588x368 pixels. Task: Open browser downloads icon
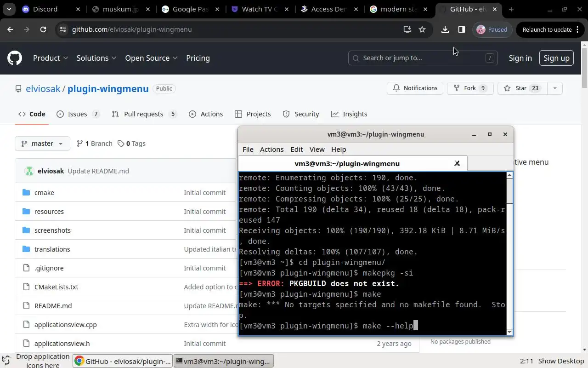coord(445,29)
